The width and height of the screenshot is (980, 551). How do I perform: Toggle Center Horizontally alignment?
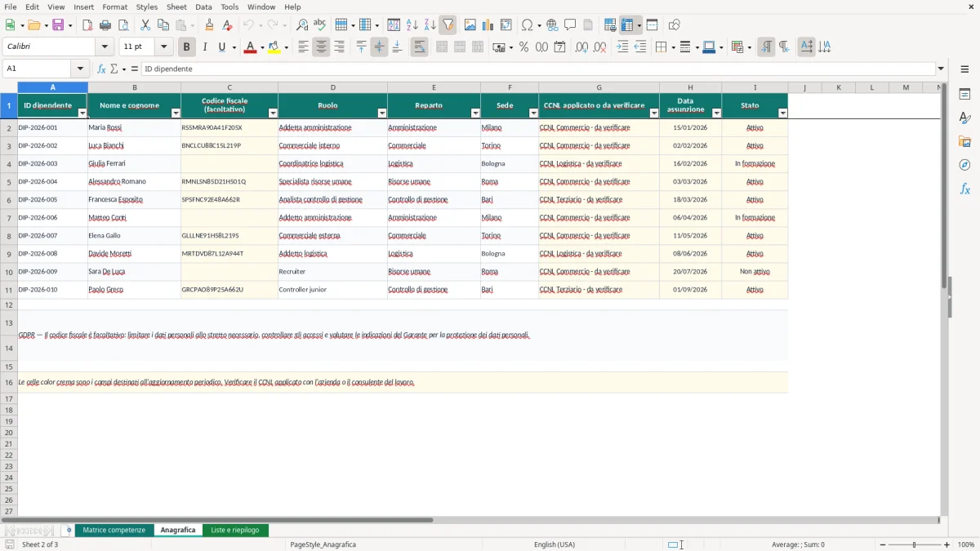tap(321, 47)
